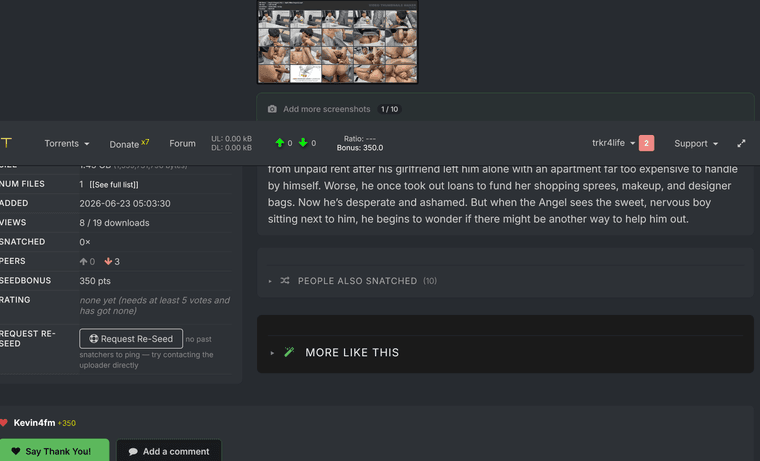This screenshot has width=760, height=461.
Task: Click the '+350' points next to Kevin4fm
Action: [x=67, y=423]
